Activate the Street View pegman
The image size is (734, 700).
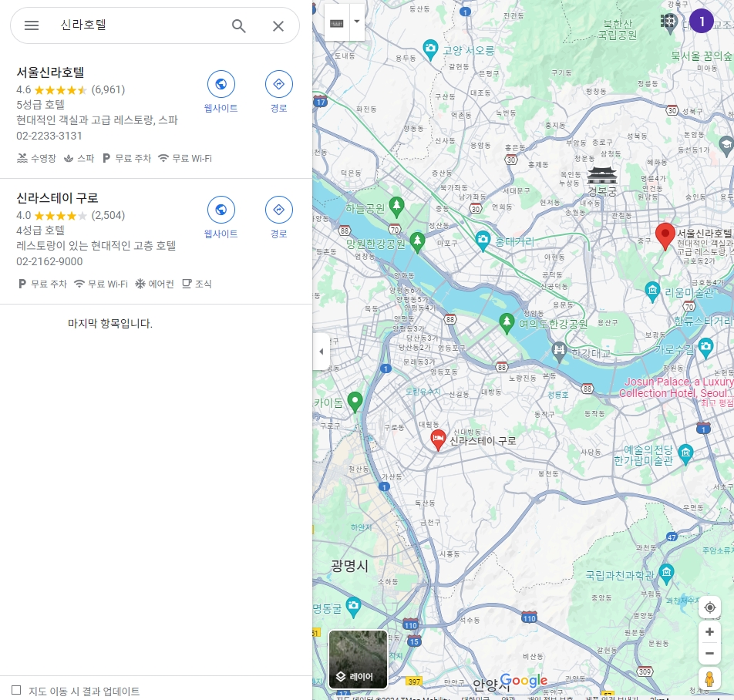click(709, 678)
